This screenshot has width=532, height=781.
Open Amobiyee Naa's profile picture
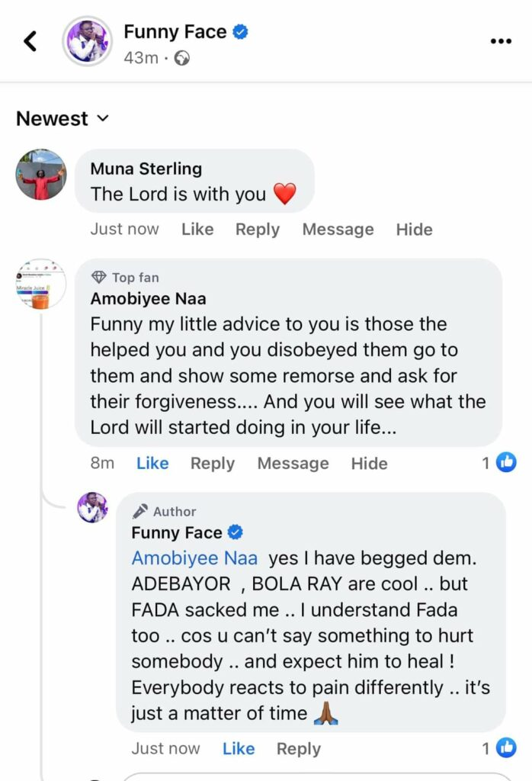click(x=41, y=284)
